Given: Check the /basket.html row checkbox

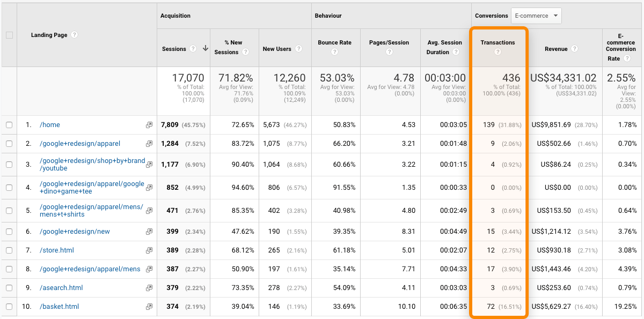Looking at the screenshot, I should (x=9, y=306).
